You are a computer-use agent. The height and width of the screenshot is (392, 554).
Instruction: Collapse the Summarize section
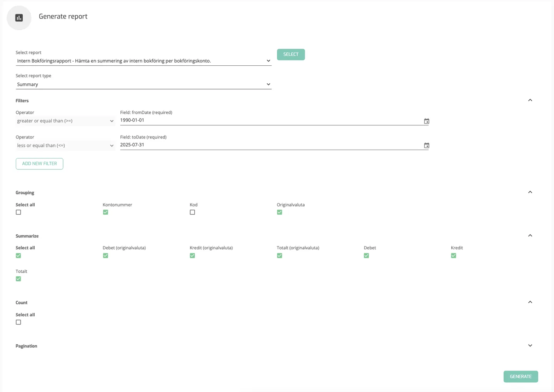coord(530,236)
